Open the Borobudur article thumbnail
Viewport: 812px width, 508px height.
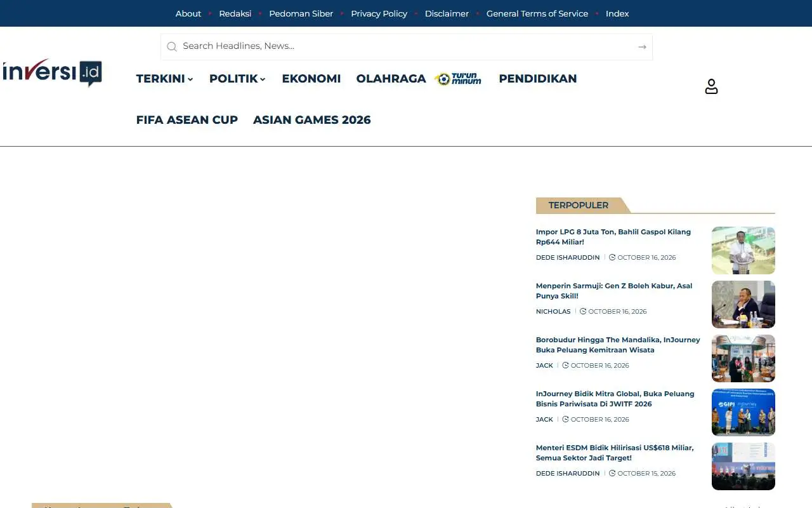click(743, 358)
